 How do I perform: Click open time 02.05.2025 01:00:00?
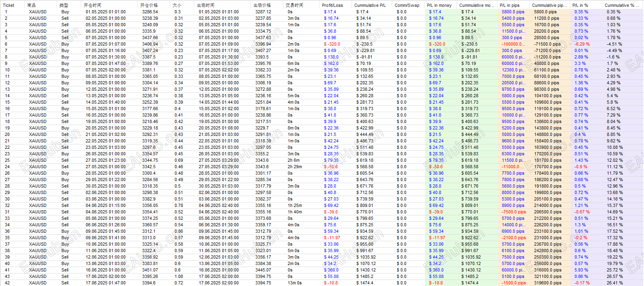pos(105,18)
